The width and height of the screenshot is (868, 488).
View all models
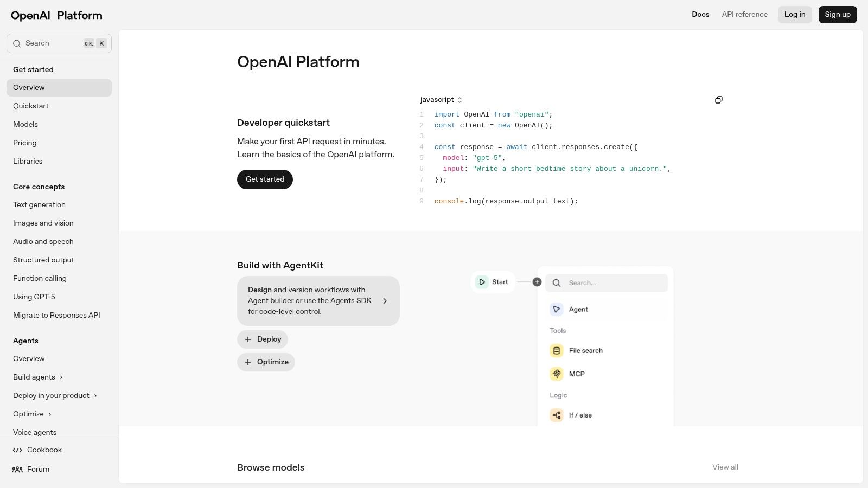725,467
